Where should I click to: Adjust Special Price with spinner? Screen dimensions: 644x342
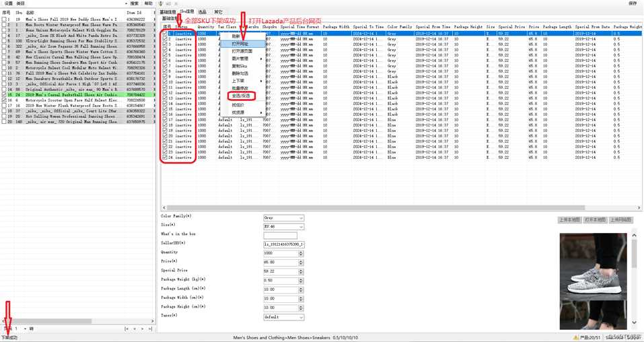coord(301,271)
